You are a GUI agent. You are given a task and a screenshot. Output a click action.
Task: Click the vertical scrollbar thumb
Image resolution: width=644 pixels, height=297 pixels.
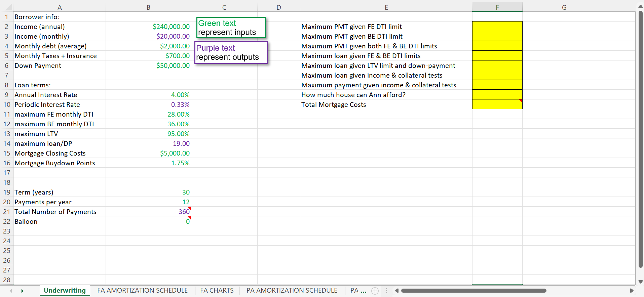point(641,139)
